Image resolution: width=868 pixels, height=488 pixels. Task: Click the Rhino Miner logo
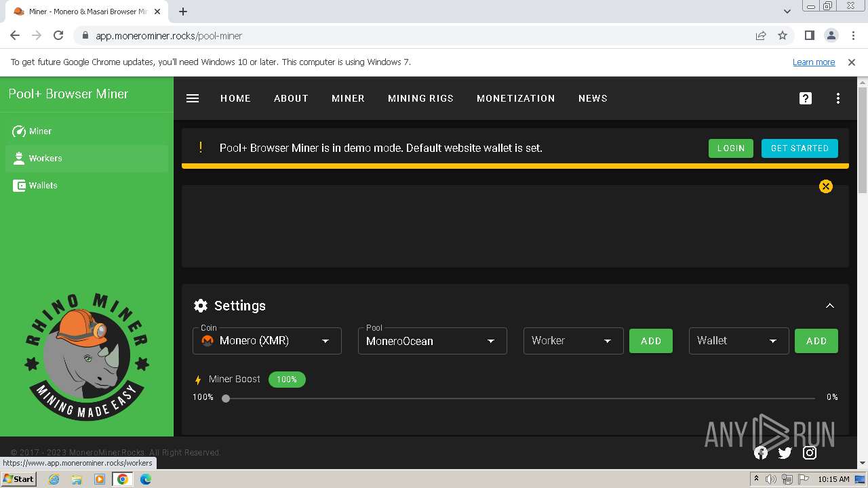tap(86, 357)
